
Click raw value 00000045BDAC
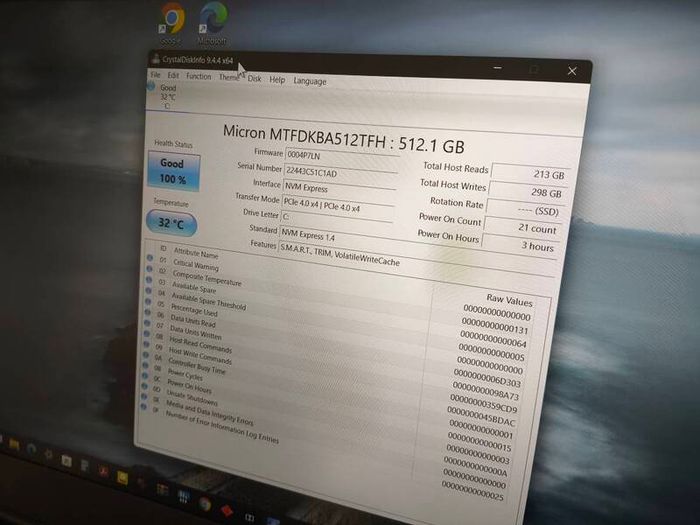pos(481,416)
